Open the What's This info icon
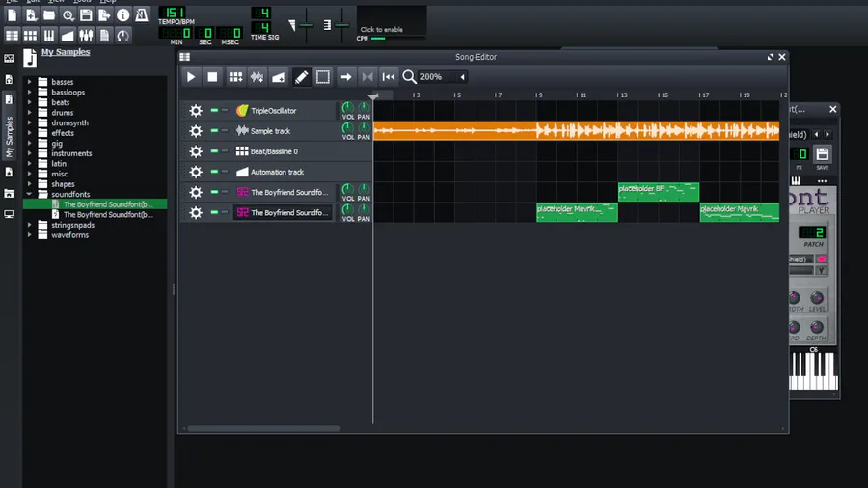Image resolution: width=868 pixels, height=488 pixels. (x=122, y=14)
